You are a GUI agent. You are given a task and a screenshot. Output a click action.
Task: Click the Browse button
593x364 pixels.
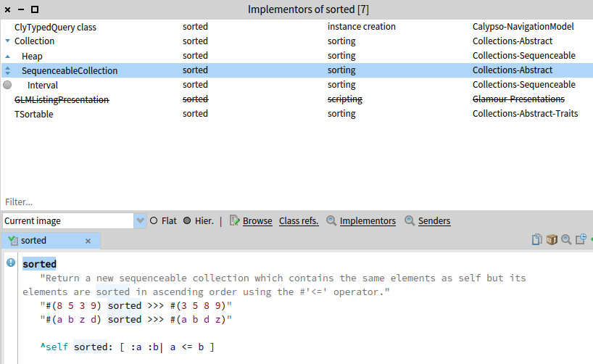[x=257, y=221]
